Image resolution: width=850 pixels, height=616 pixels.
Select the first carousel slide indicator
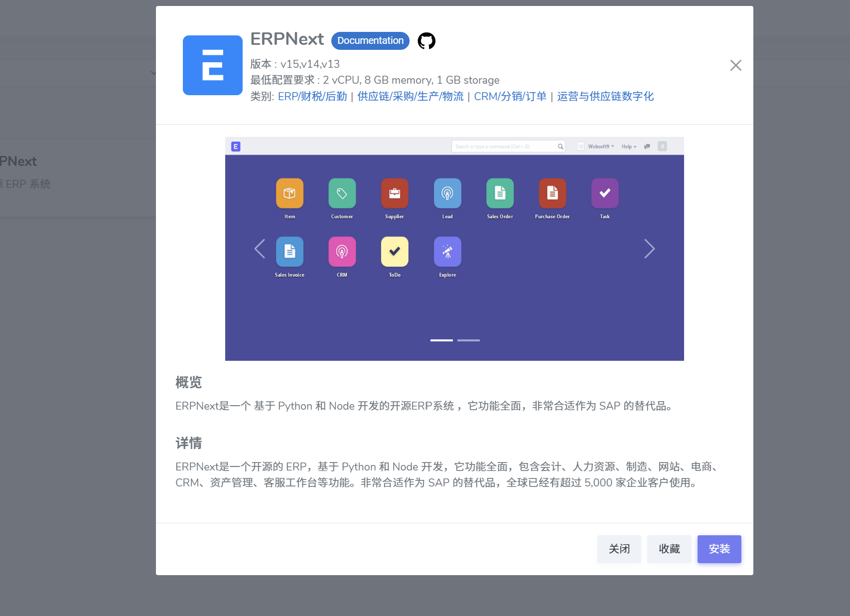click(441, 340)
